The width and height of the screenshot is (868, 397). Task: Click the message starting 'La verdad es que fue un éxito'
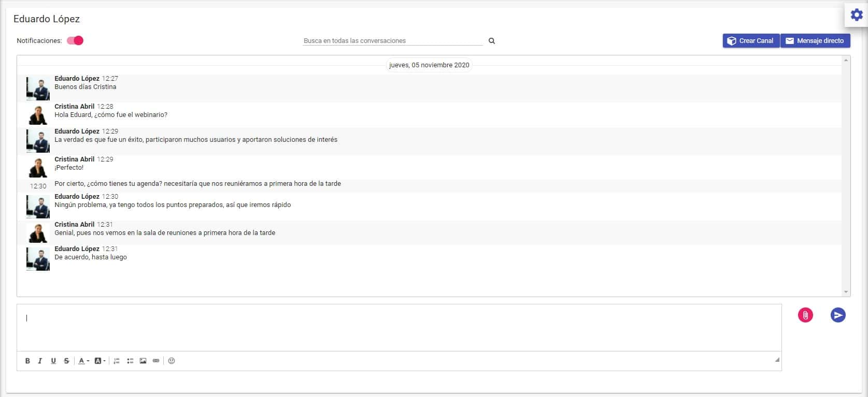tap(196, 140)
